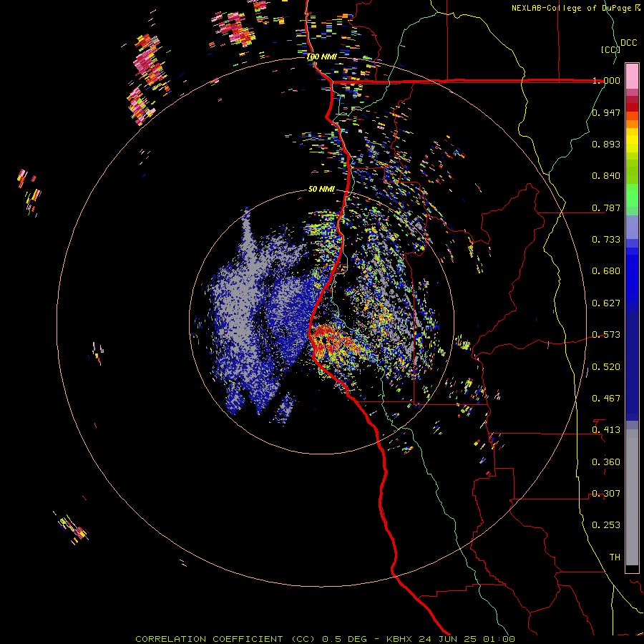
Task: Click the KBHX station identifier
Action: [x=400, y=639]
